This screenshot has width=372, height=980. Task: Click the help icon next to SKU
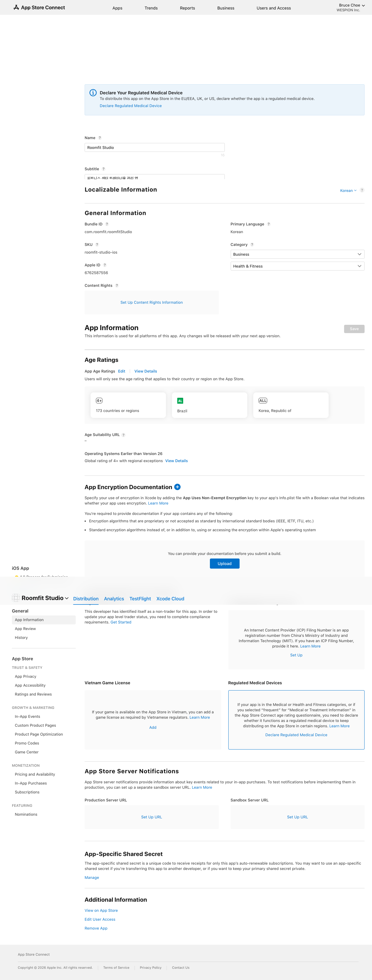pyautogui.click(x=97, y=245)
